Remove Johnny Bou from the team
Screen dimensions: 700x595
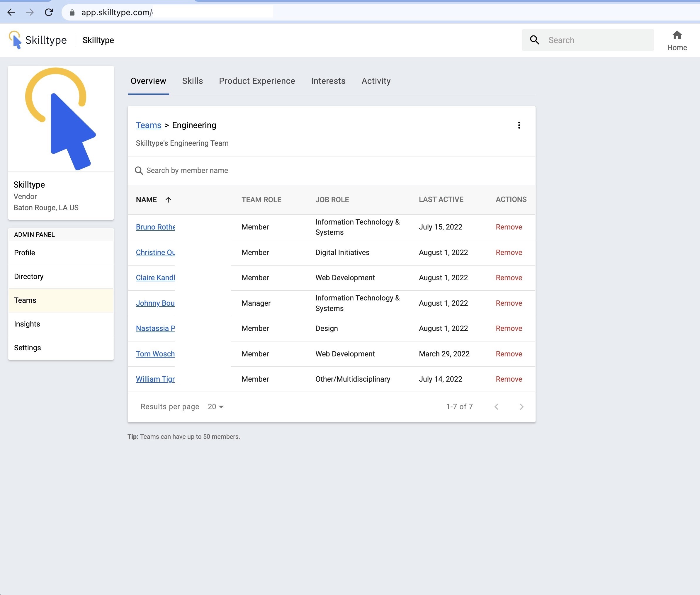click(x=509, y=303)
